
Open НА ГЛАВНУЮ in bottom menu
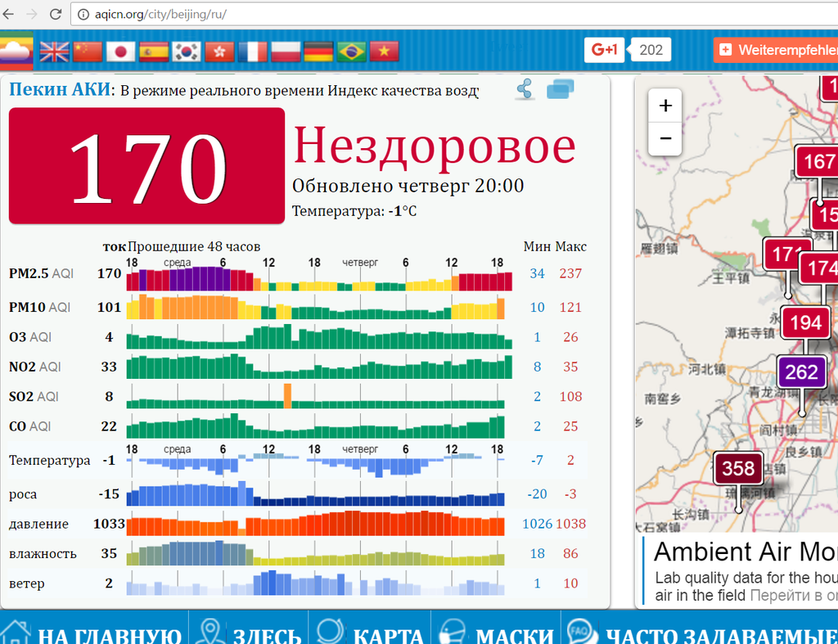point(110,636)
